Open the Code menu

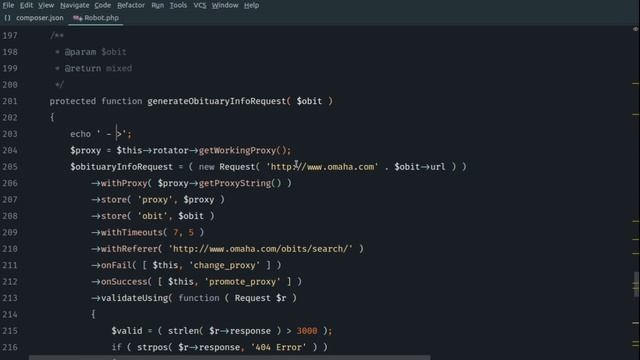point(102,5)
